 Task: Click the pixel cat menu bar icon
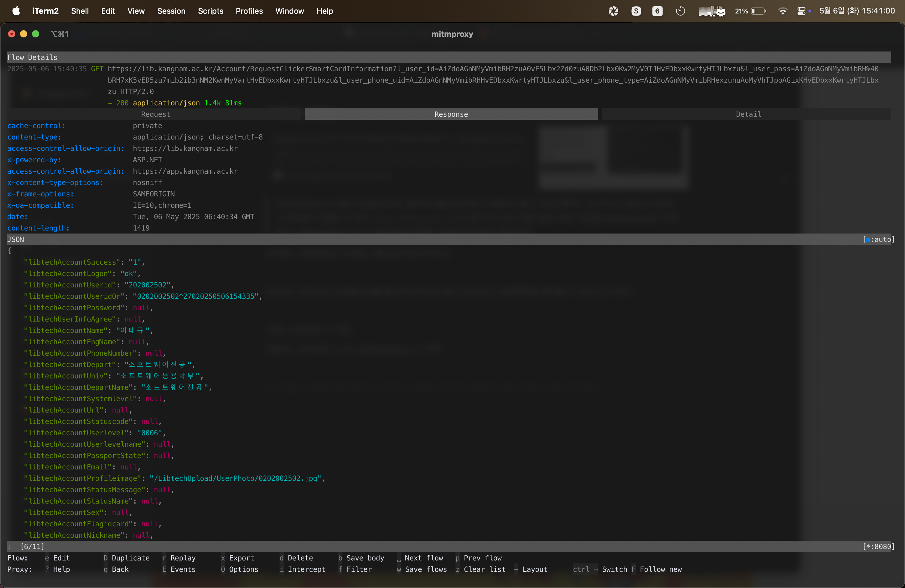pyautogui.click(x=712, y=11)
